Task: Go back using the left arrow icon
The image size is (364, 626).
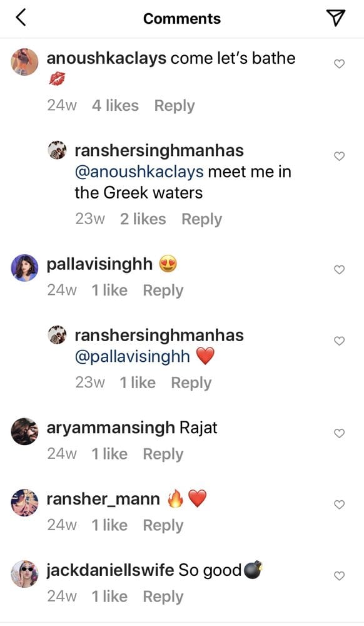Action: point(21,18)
